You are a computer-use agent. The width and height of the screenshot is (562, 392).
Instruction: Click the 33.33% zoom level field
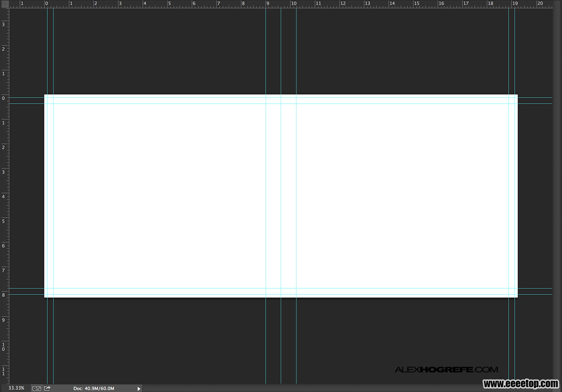pyautogui.click(x=16, y=388)
